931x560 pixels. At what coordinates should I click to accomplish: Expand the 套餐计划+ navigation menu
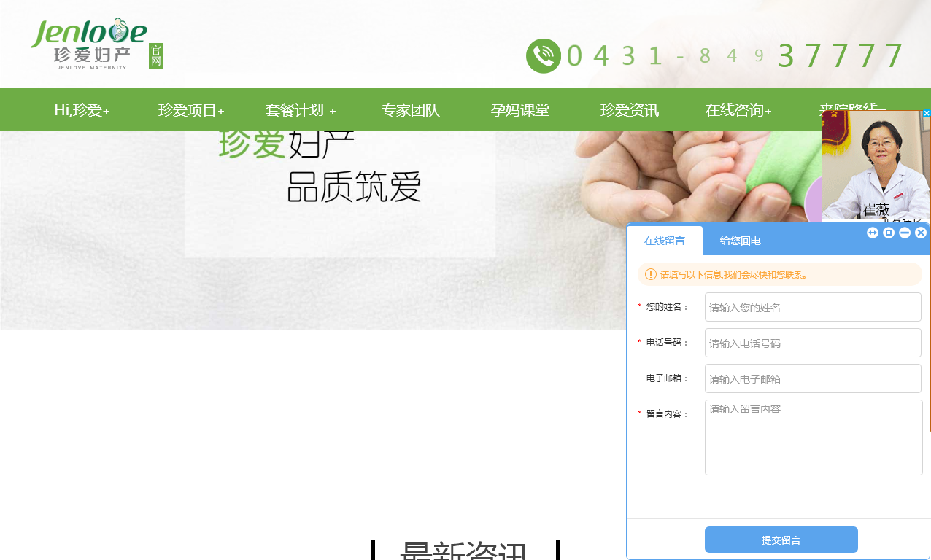301,110
